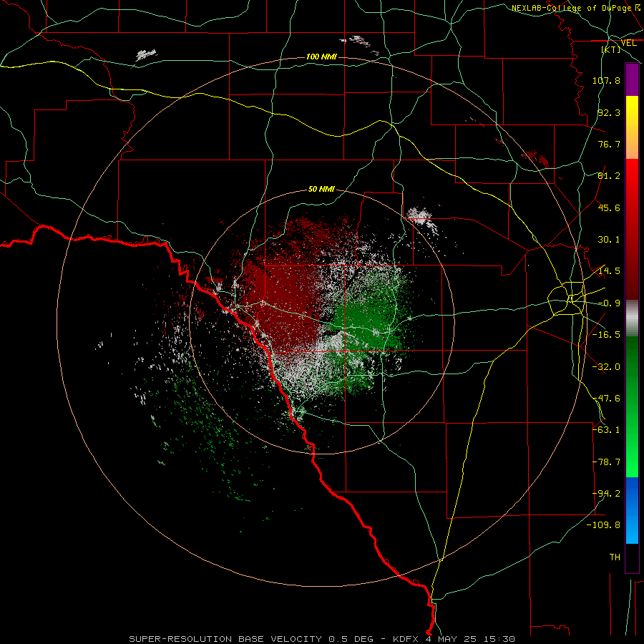644x644 pixels.
Task: Click the 100 NMI range ring label
Action: (321, 57)
